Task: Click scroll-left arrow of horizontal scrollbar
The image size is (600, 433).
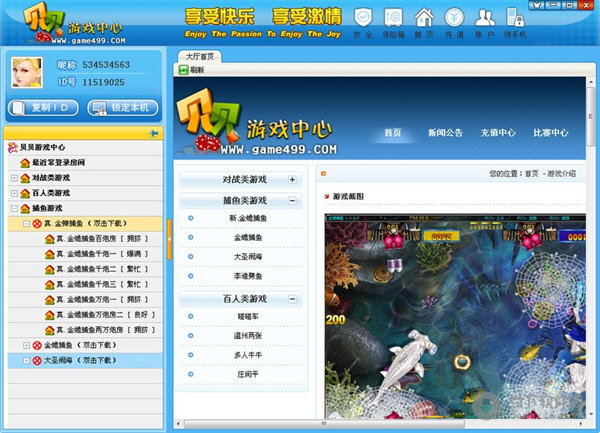Action: click(178, 423)
